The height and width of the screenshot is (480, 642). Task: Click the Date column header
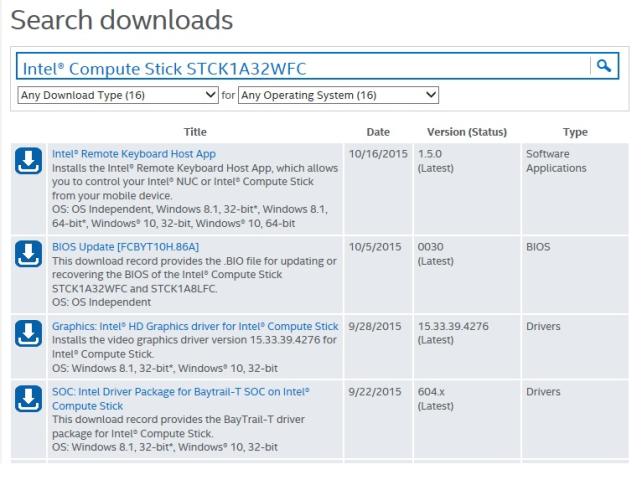point(378,132)
